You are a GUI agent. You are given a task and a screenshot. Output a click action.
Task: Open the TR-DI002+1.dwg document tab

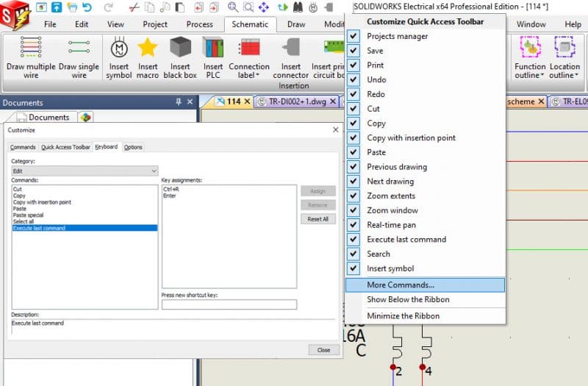click(x=297, y=101)
